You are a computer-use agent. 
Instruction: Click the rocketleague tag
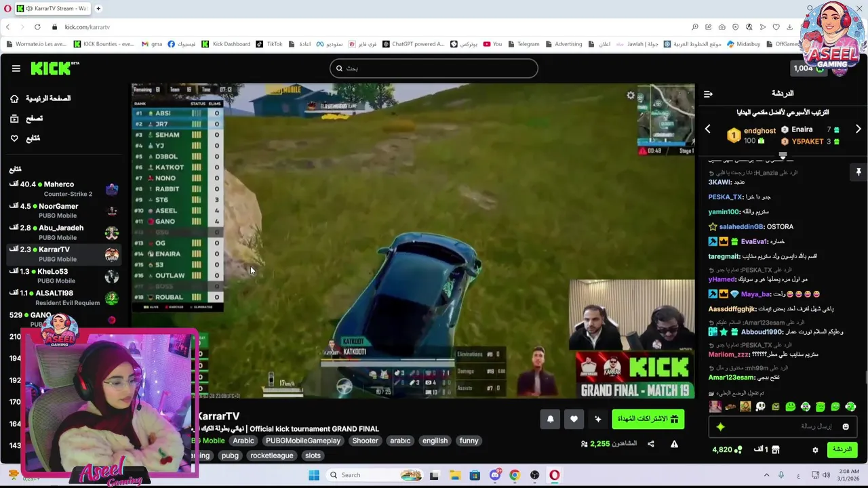[271, 455]
